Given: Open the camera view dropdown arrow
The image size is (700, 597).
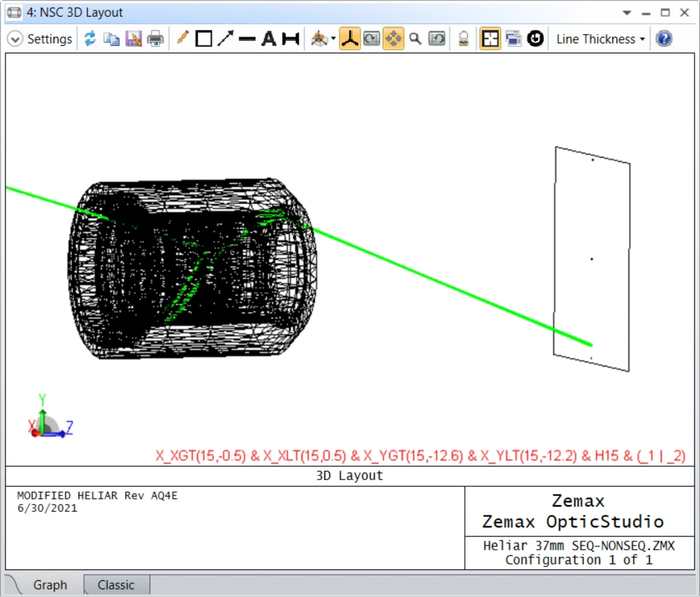Looking at the screenshot, I should pyautogui.click(x=333, y=39).
